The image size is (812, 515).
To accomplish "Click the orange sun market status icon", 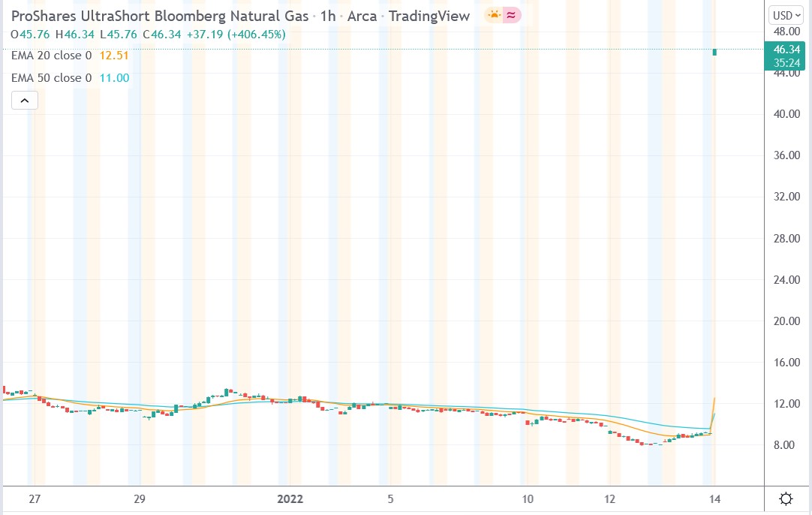I will click(x=494, y=16).
